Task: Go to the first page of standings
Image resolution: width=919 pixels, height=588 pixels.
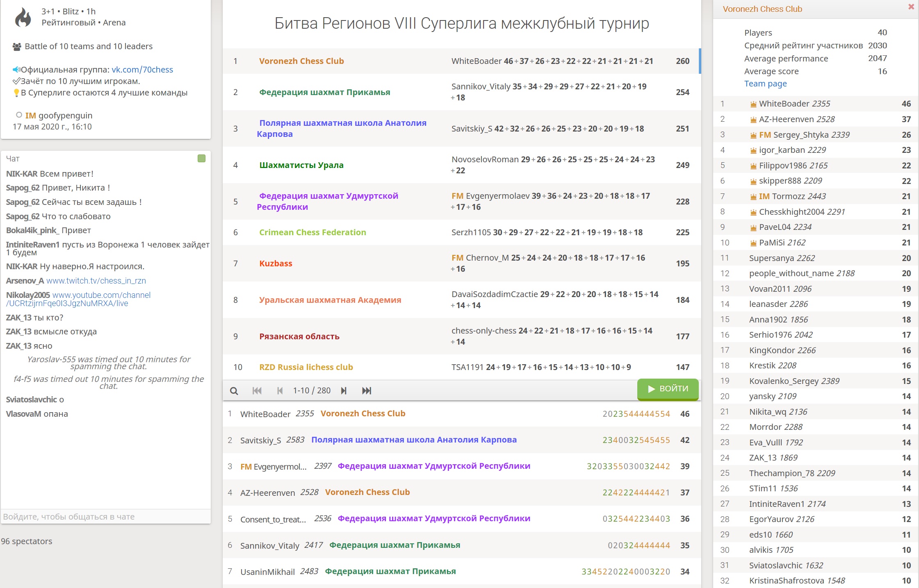Action: [x=257, y=390]
